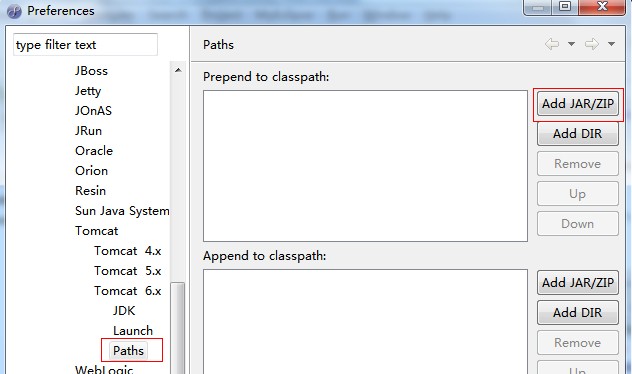Click the Preferences window app icon

click(15, 11)
